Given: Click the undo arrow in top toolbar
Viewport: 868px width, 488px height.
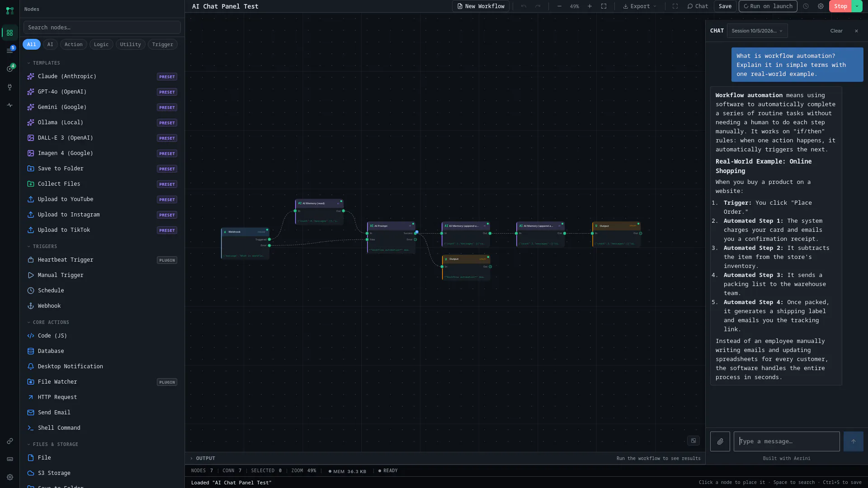Looking at the screenshot, I should [x=524, y=6].
